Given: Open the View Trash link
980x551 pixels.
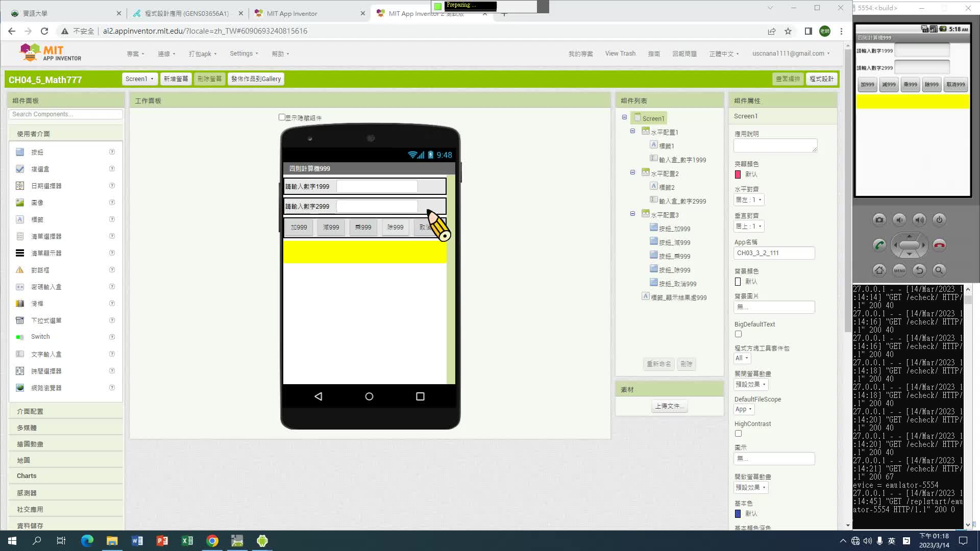Looking at the screenshot, I should (x=620, y=54).
